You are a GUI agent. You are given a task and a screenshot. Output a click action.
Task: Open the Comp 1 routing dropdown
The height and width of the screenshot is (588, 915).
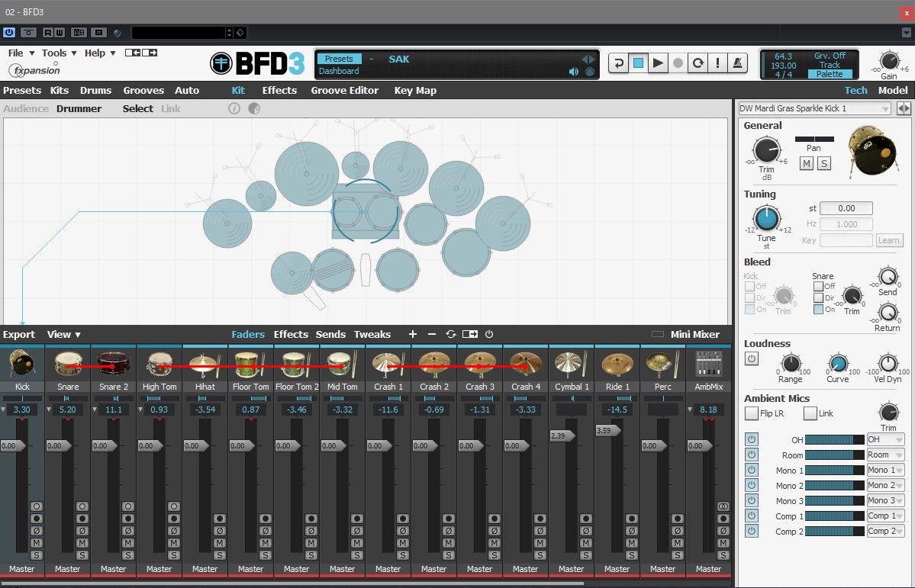point(885,516)
